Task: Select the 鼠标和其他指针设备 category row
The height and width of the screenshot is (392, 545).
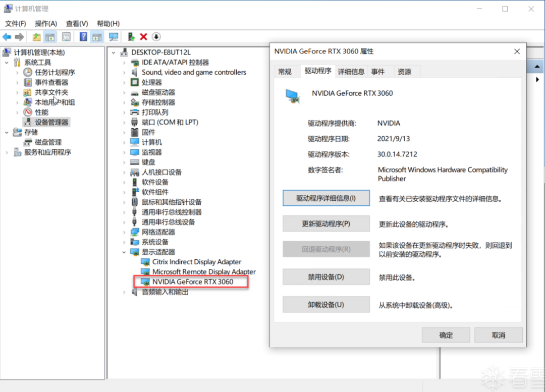Action: [172, 202]
